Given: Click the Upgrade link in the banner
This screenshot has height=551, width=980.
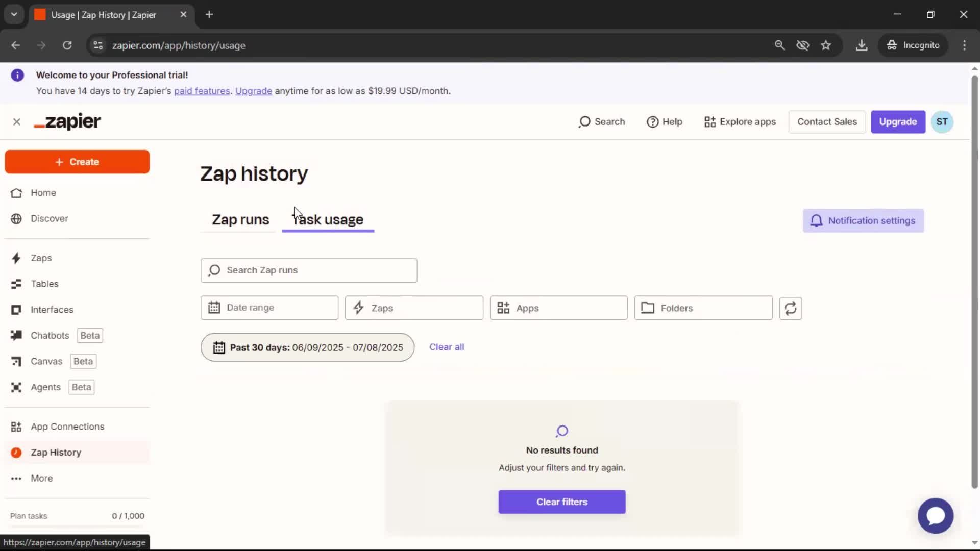Looking at the screenshot, I should tap(254, 91).
